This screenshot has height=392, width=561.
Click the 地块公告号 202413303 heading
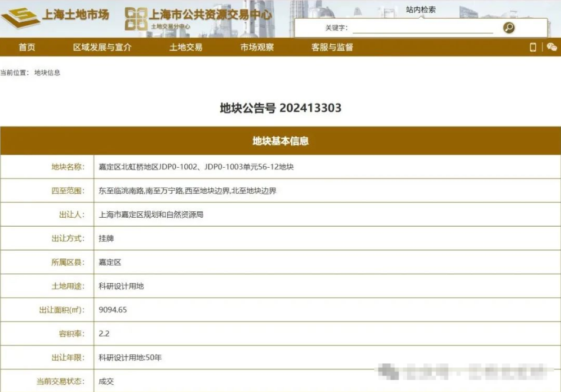tap(280, 108)
